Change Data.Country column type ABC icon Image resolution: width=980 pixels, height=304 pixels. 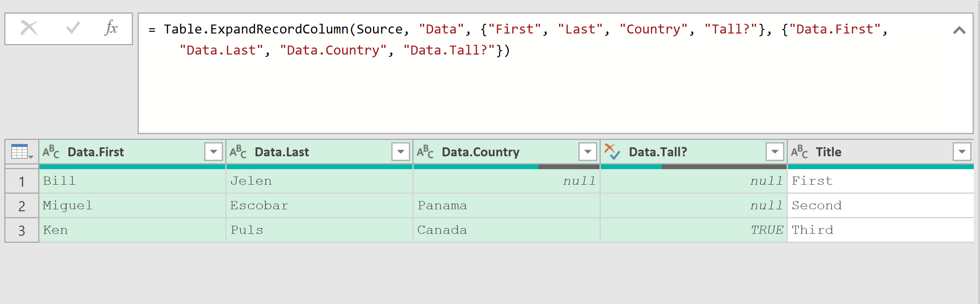pos(425,152)
